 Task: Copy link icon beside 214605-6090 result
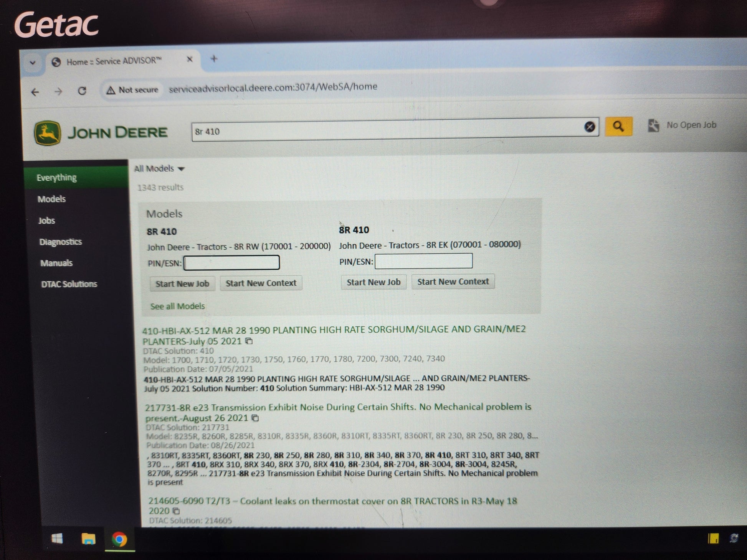tap(176, 511)
